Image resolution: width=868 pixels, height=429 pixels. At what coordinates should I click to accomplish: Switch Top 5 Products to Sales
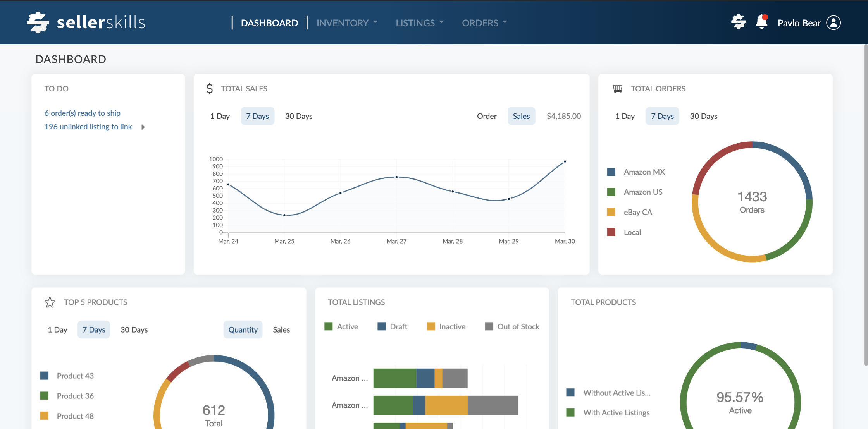(281, 330)
